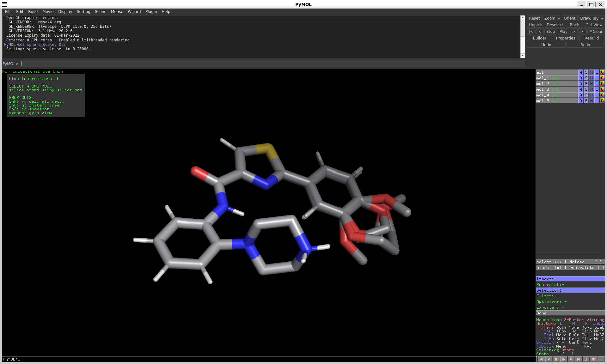Viewport: 607px width, 364px height.
Task: Open Show menu for mol_1
Action: pyautogui.click(x=586, y=78)
